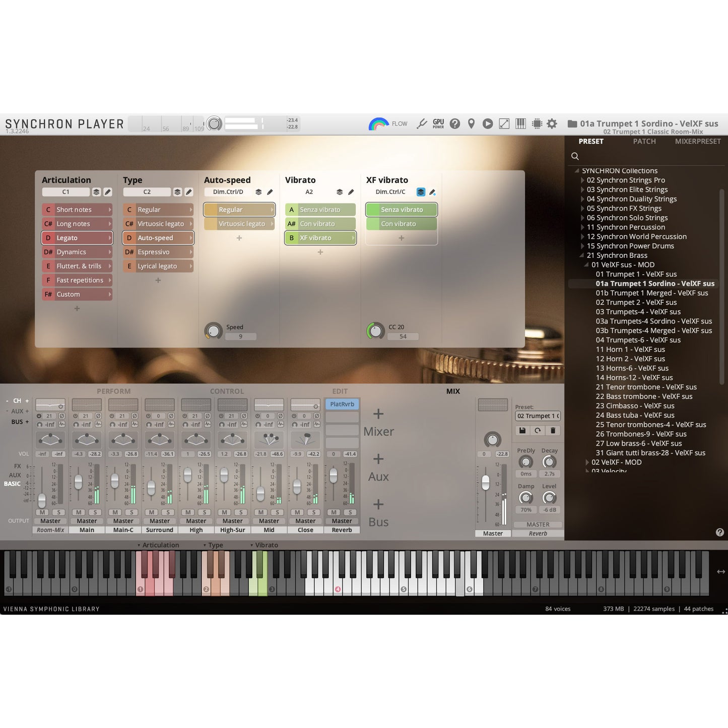Collapse the 21 Synchron Brass folder
The image size is (728, 728).
click(582, 255)
